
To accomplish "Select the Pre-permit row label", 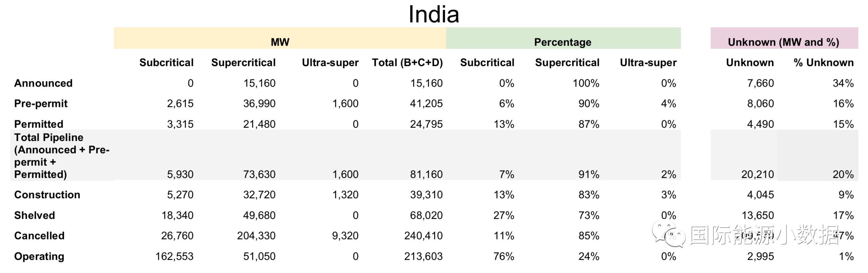I will pyautogui.click(x=41, y=103).
